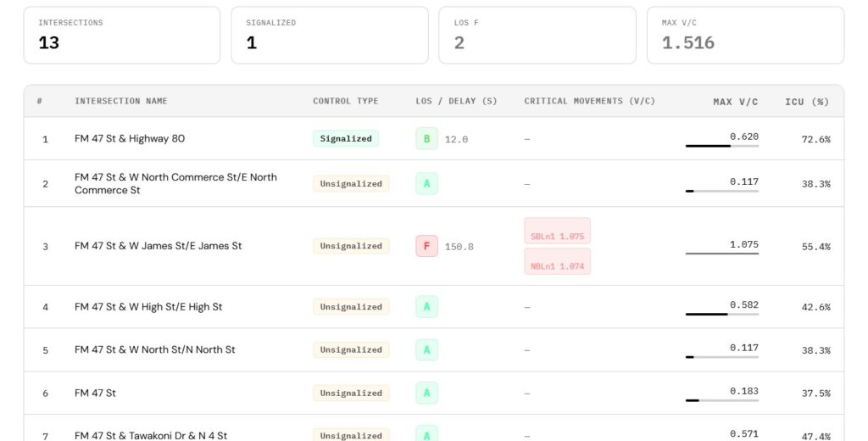Click the ICU value 72.6%
The height and width of the screenshot is (441, 868).
pos(816,139)
